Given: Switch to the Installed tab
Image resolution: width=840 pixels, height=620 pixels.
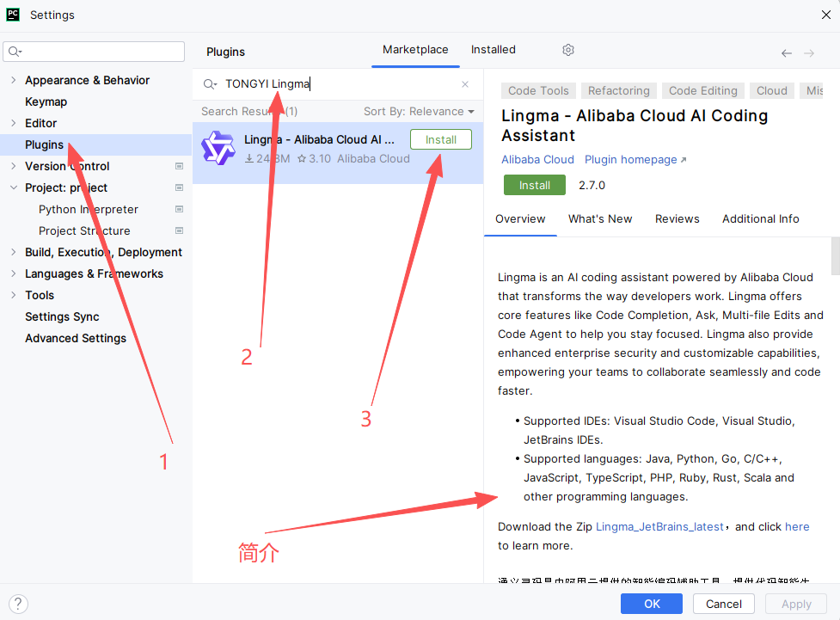Looking at the screenshot, I should [x=494, y=50].
